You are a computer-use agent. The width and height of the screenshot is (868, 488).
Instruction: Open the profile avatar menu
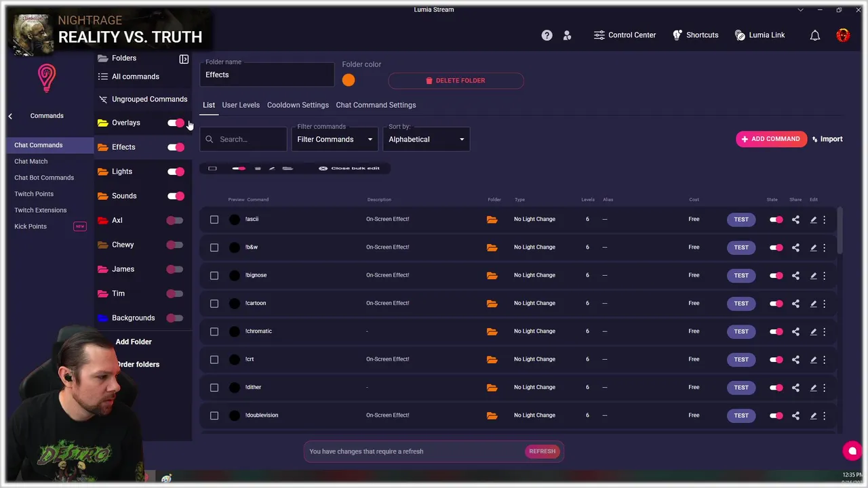pos(843,35)
